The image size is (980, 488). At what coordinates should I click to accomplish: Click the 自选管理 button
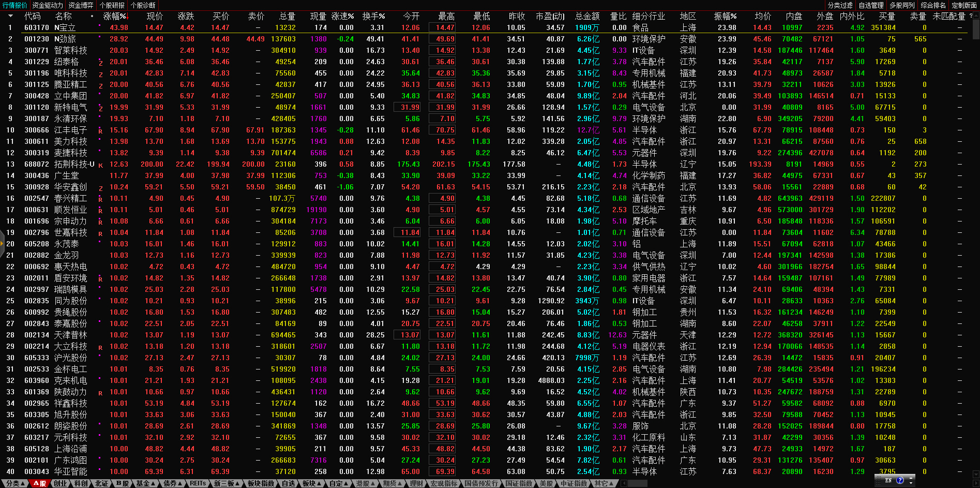point(871,5)
